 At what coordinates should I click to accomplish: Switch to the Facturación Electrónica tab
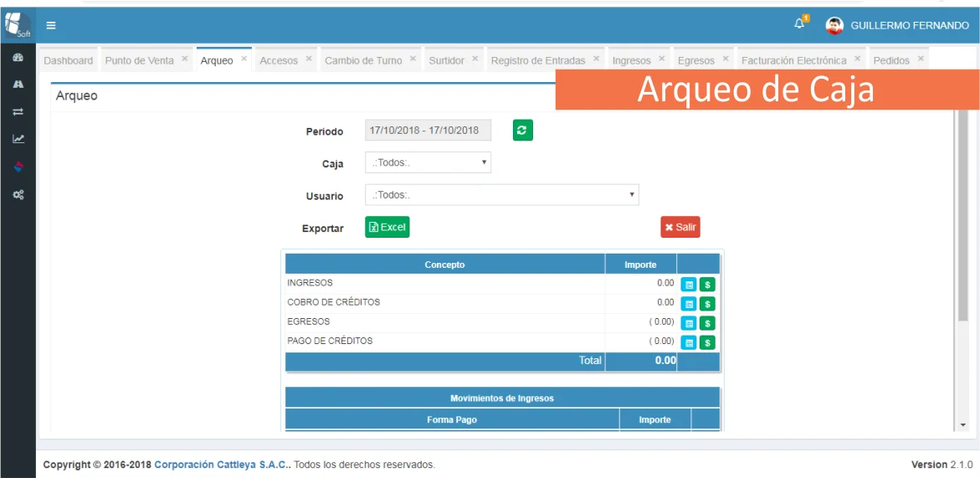(793, 60)
